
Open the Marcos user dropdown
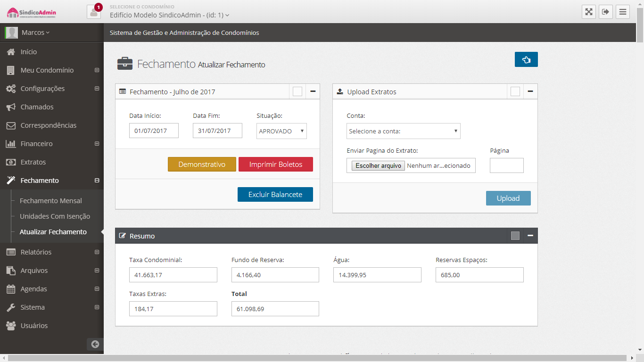coord(35,33)
